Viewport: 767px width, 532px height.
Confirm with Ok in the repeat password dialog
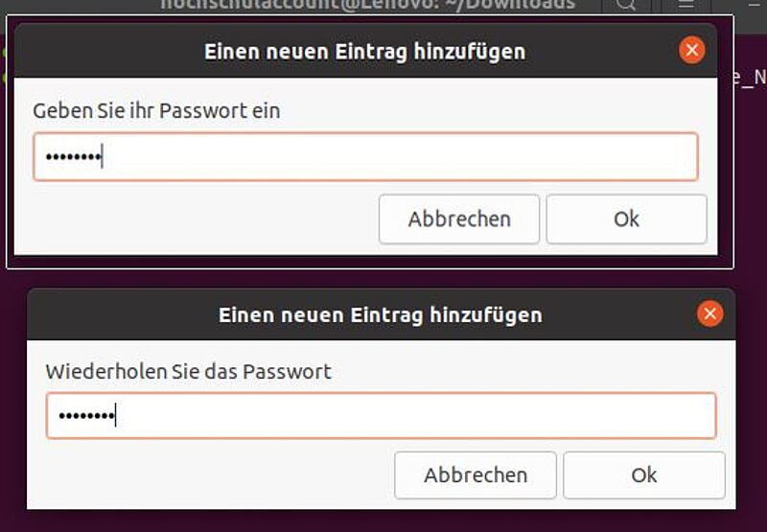point(643,475)
